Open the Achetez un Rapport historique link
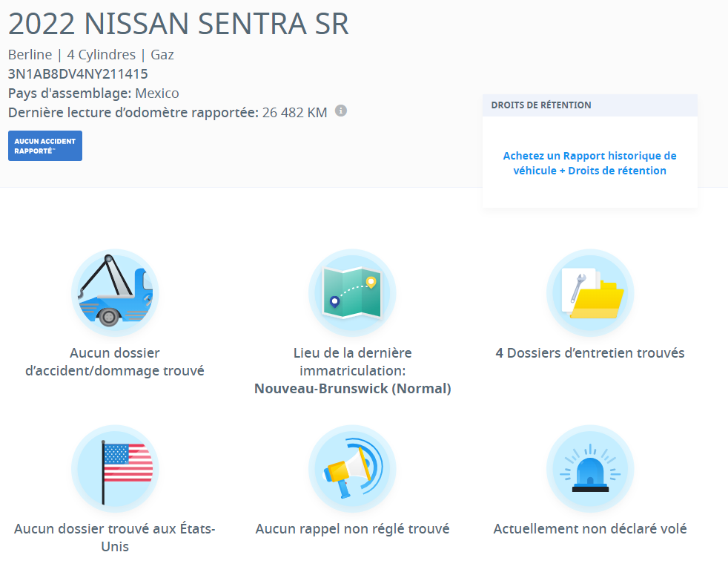 coord(589,163)
